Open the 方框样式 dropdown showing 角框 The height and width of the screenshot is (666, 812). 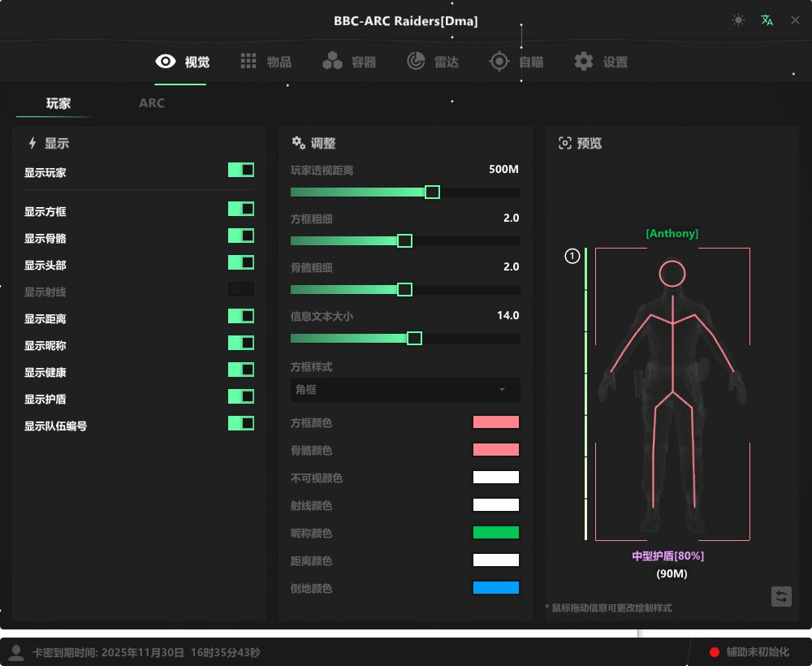tap(404, 390)
